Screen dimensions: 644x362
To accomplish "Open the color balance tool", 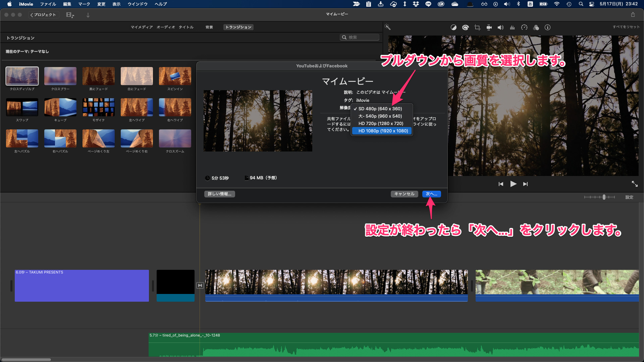I will click(x=453, y=27).
